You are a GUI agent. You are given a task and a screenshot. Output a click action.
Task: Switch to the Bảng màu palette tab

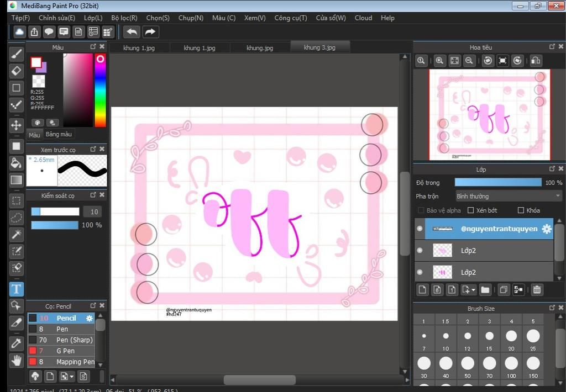(59, 134)
